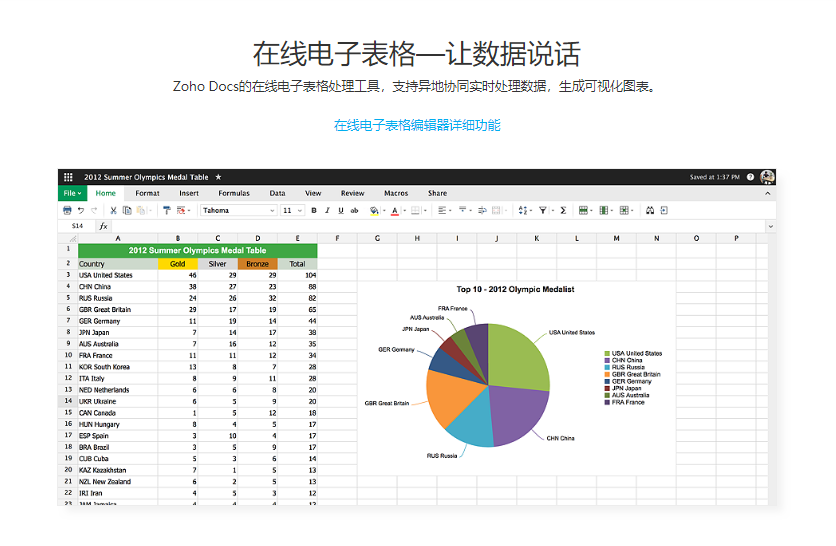Screen dimensions: 836x546
Task: Click the help question mark icon
Action: 750,177
